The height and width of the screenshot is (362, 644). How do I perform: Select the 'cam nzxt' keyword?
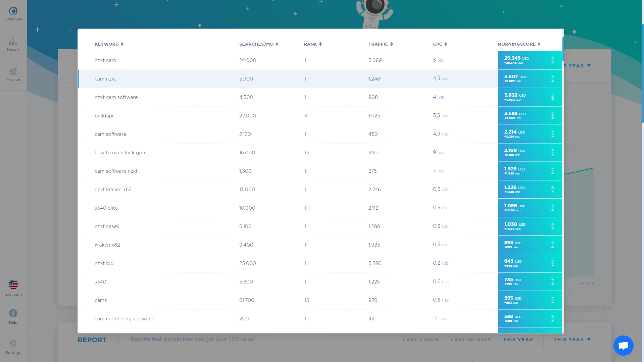click(105, 79)
